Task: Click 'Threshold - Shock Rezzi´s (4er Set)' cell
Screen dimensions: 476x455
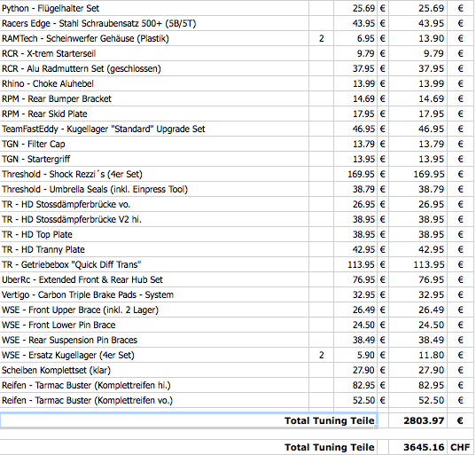Action: pos(154,174)
